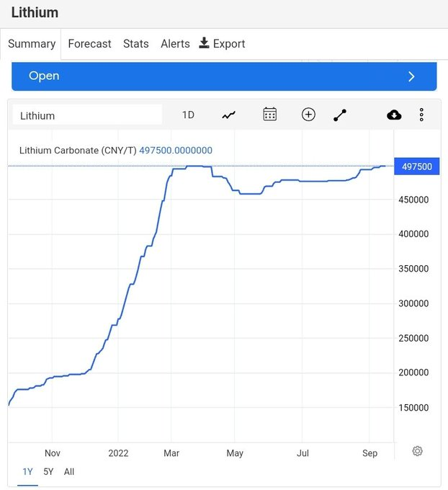Click the Mar date axis label
This screenshot has width=448, height=490.
click(171, 453)
